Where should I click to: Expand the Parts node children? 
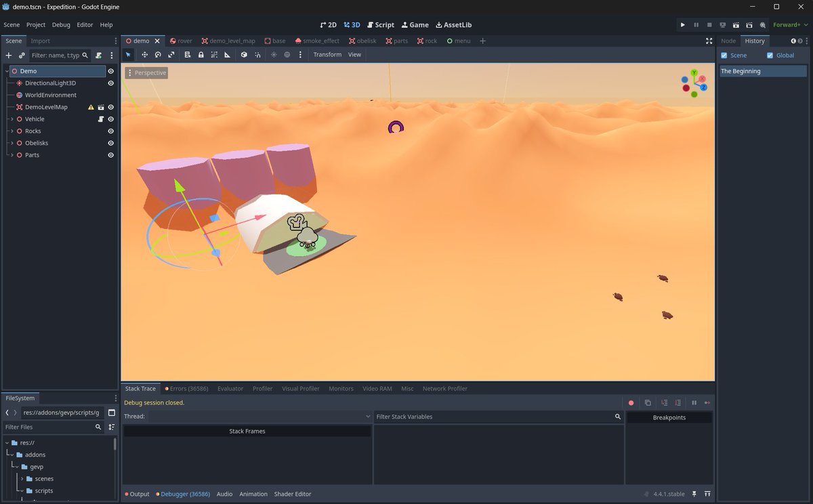[12, 155]
